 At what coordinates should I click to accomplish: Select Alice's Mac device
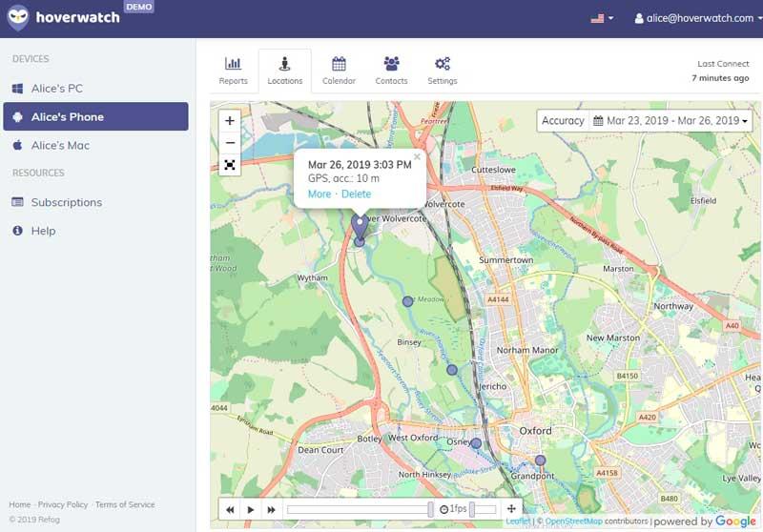(96, 145)
